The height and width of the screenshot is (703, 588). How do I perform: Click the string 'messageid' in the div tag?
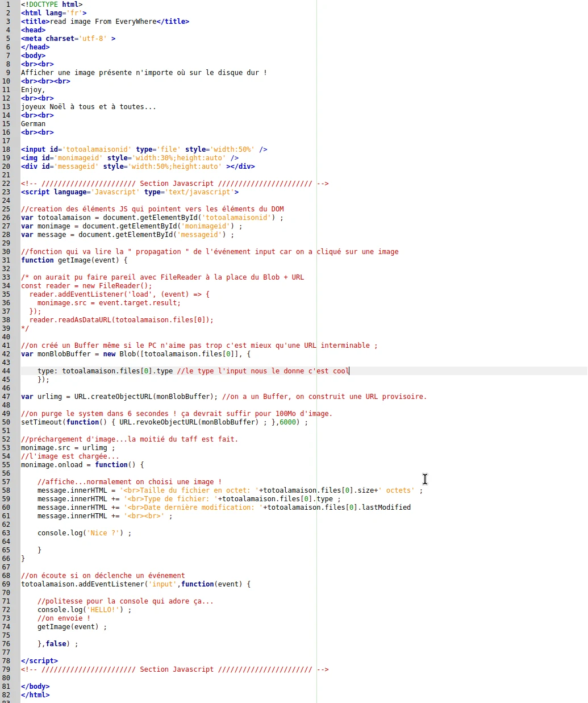point(76,167)
